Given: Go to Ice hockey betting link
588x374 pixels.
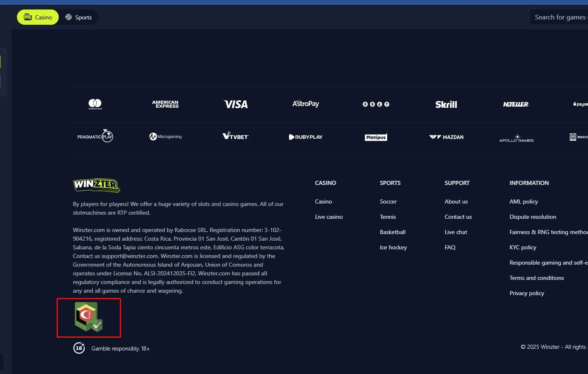Looking at the screenshot, I should [393, 247].
